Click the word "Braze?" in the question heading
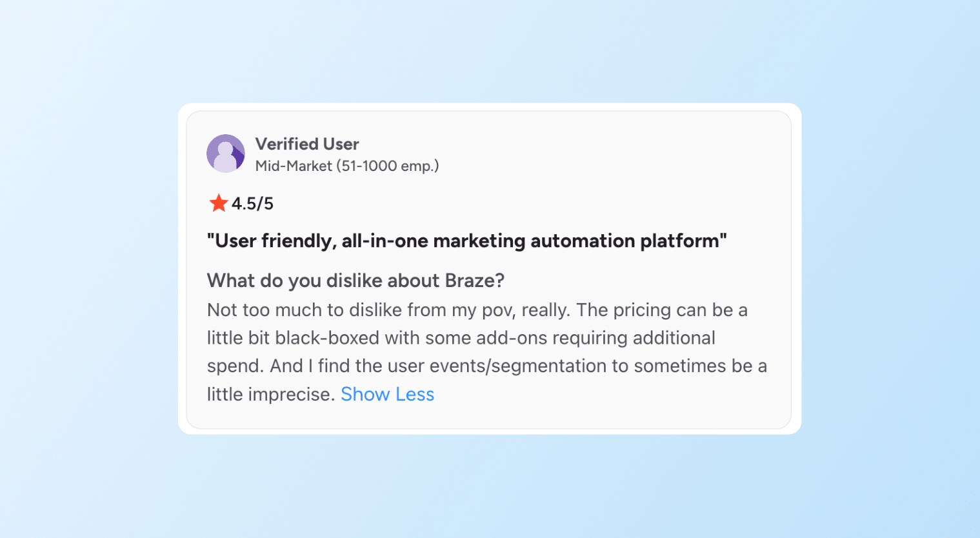The image size is (980, 538). [475, 281]
